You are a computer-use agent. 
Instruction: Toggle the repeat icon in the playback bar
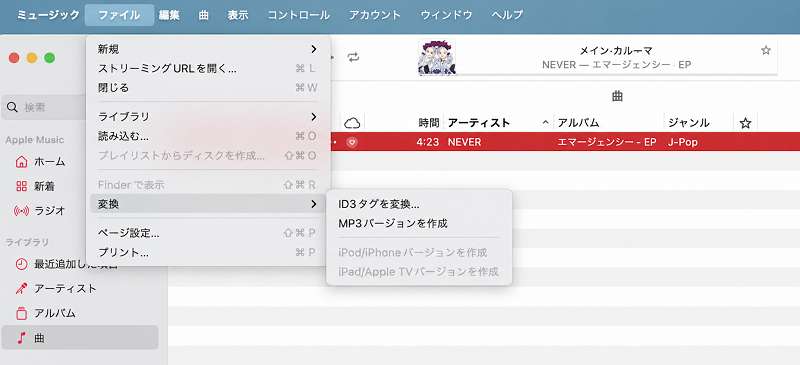(353, 57)
